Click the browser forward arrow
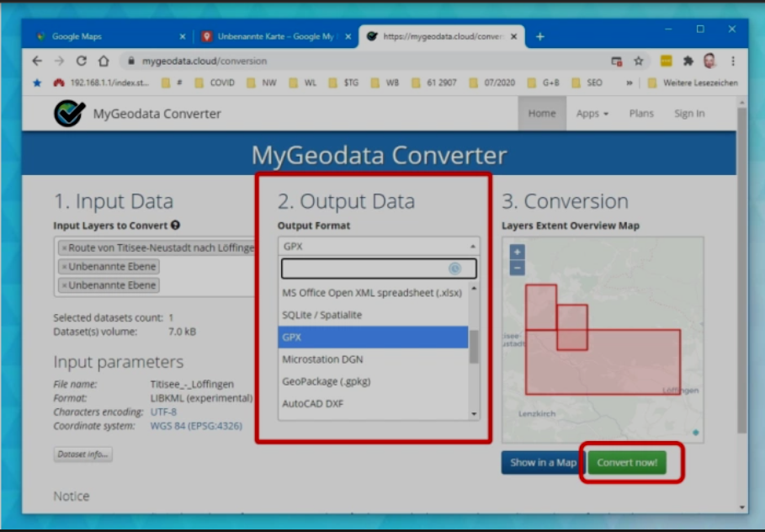This screenshot has height=532, width=765. [60, 61]
